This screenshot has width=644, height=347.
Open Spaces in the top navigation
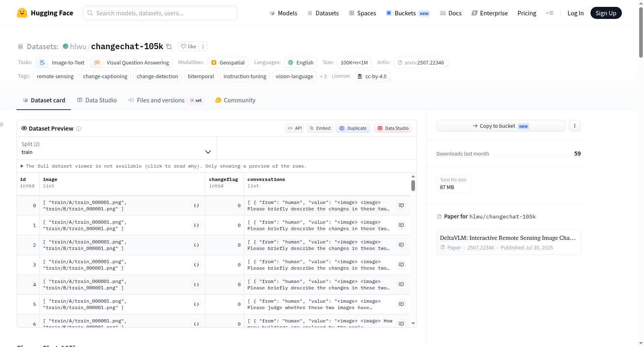[x=362, y=13]
